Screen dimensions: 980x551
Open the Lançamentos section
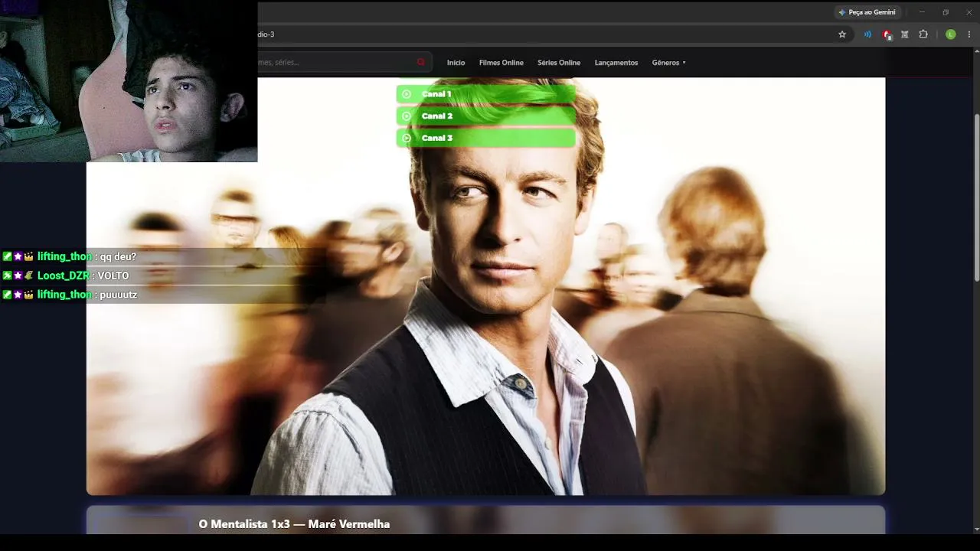pyautogui.click(x=616, y=63)
